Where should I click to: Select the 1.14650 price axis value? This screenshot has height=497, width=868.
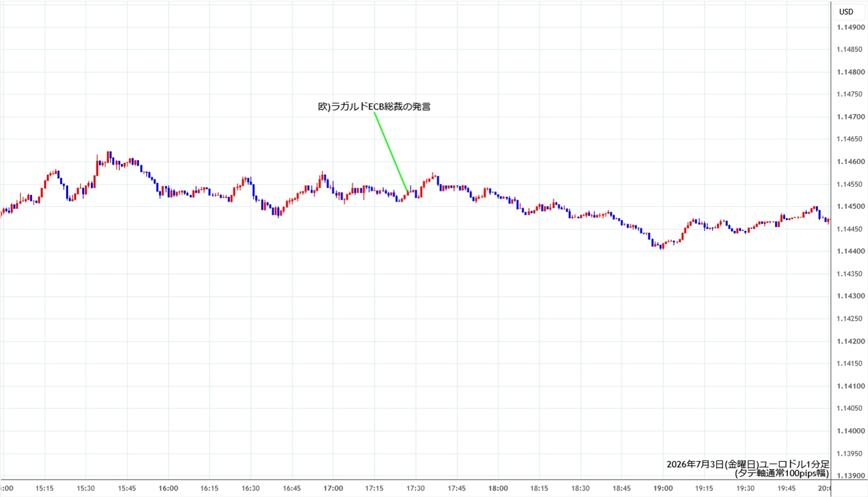click(x=851, y=139)
